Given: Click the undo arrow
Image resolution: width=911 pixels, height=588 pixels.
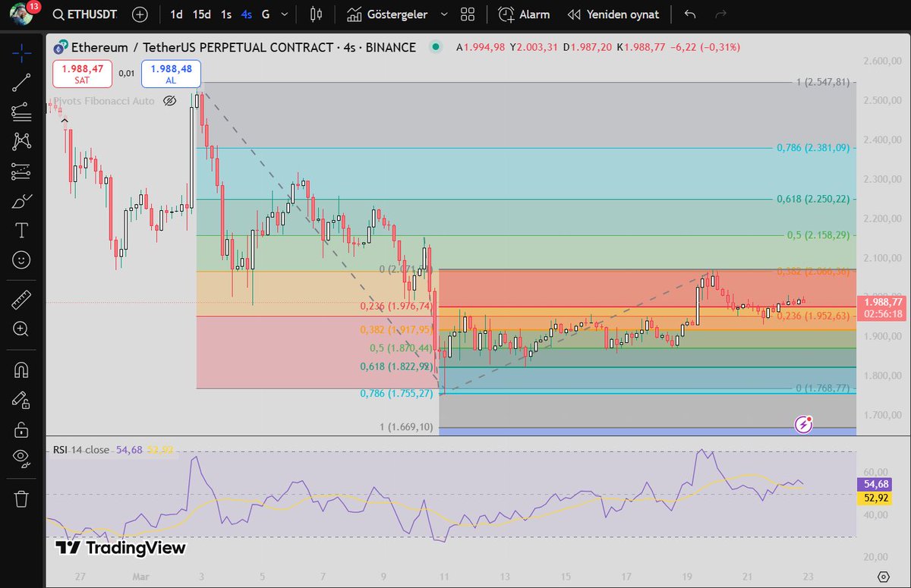Looking at the screenshot, I should coord(689,14).
